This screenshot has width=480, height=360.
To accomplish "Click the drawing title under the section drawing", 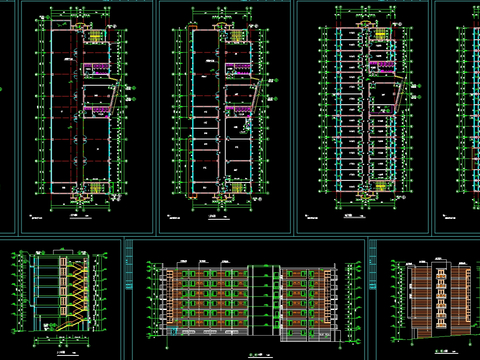I will point(62,352).
